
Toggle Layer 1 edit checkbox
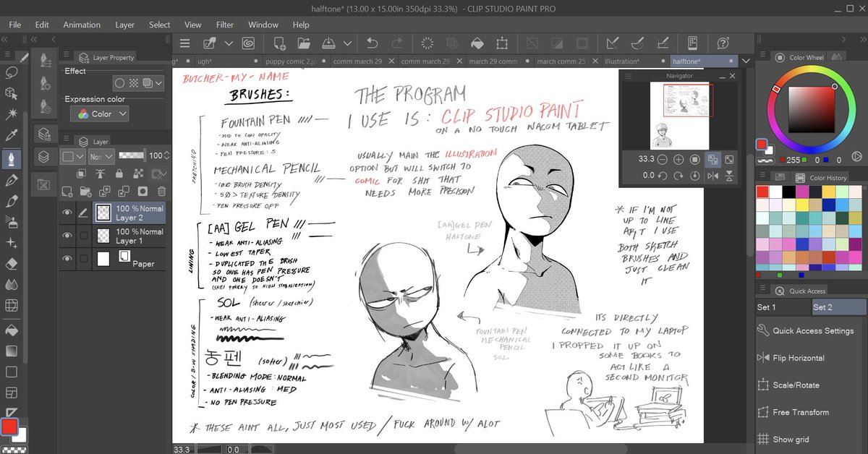[x=84, y=236]
